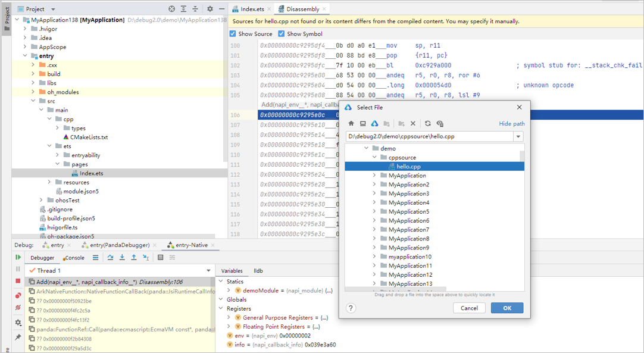Image resolution: width=644 pixels, height=353 pixels.
Task: Click the file path input field
Action: (x=429, y=137)
